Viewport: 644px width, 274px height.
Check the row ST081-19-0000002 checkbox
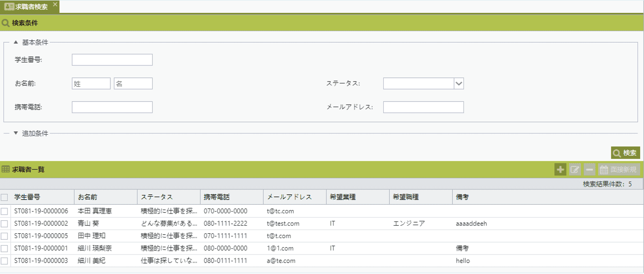pos(5,224)
